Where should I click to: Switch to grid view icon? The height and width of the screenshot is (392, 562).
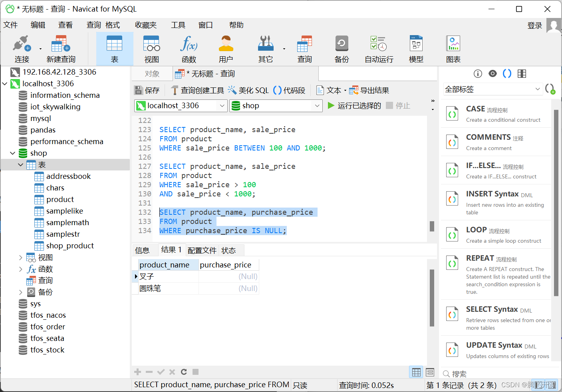tap(416, 372)
